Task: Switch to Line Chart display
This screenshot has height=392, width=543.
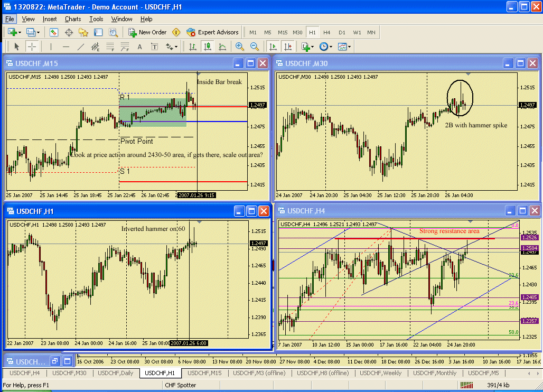Action: pyautogui.click(x=222, y=46)
